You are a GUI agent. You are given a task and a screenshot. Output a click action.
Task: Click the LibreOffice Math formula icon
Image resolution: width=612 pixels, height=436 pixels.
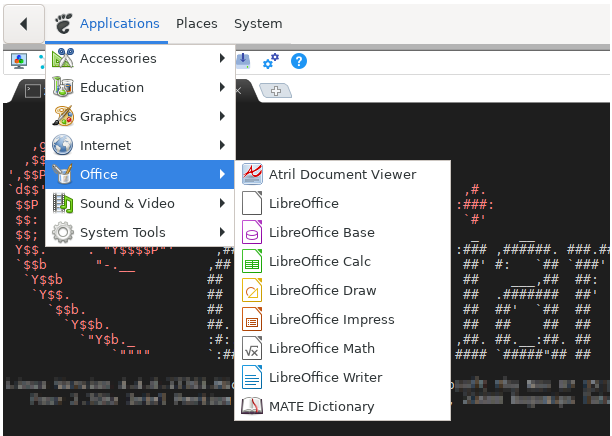point(252,348)
